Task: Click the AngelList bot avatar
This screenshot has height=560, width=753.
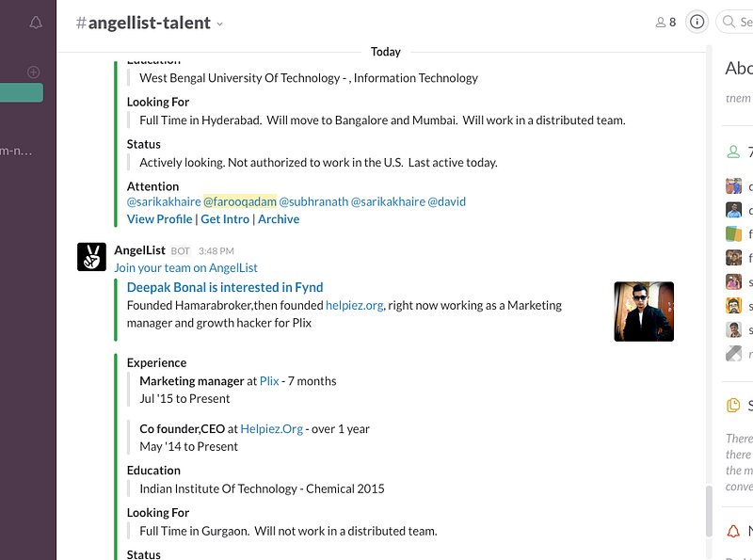Action: (91, 257)
